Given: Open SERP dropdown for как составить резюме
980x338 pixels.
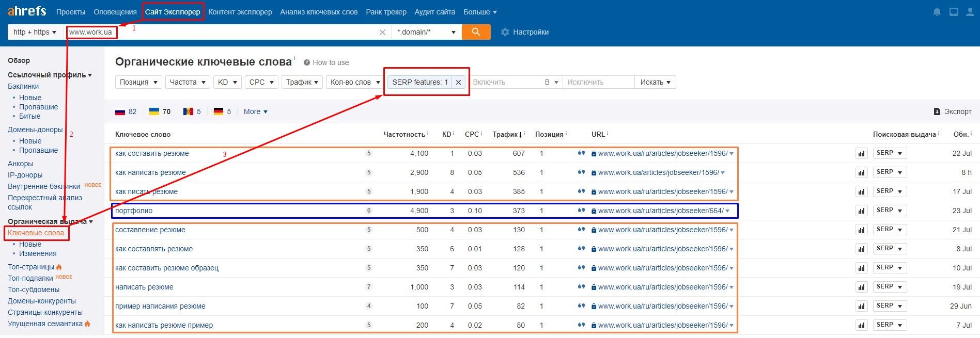Looking at the screenshot, I should click(890, 153).
